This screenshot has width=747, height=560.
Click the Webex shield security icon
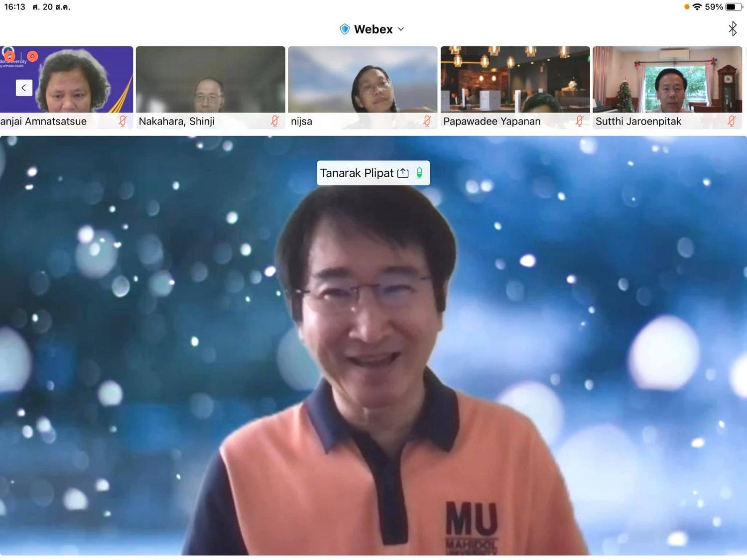pos(345,29)
